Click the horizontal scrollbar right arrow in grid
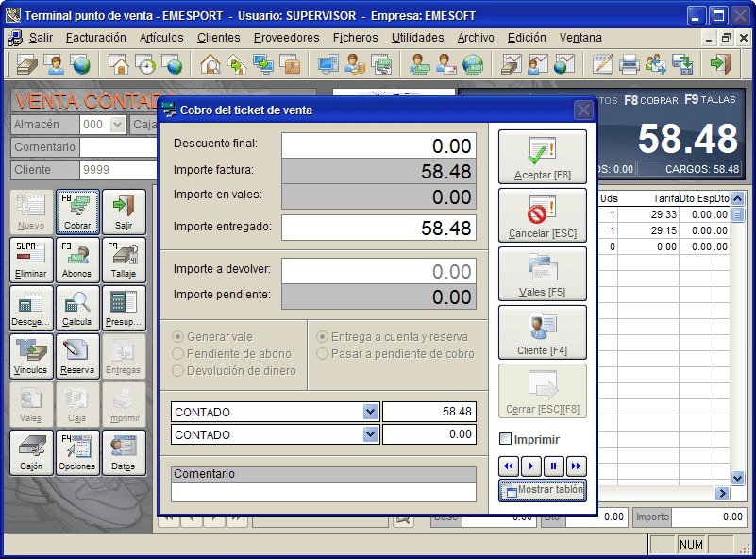This screenshot has height=559, width=756. click(x=723, y=493)
